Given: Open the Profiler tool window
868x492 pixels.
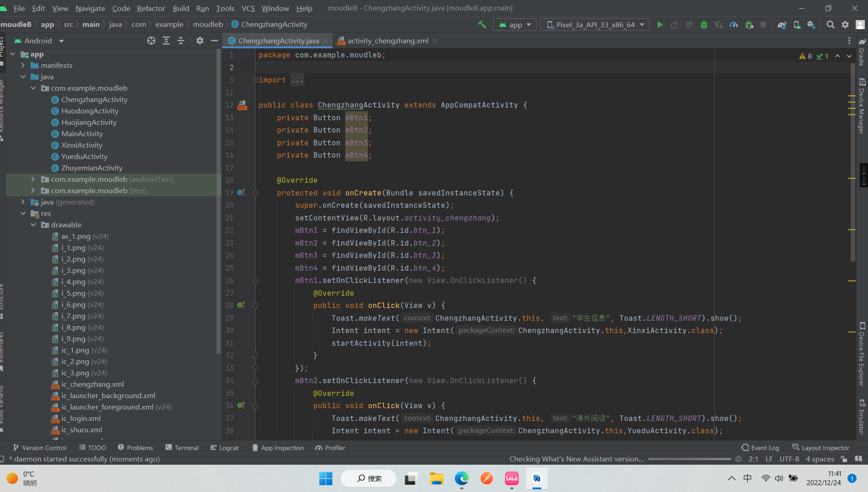Looking at the screenshot, I should (x=330, y=448).
